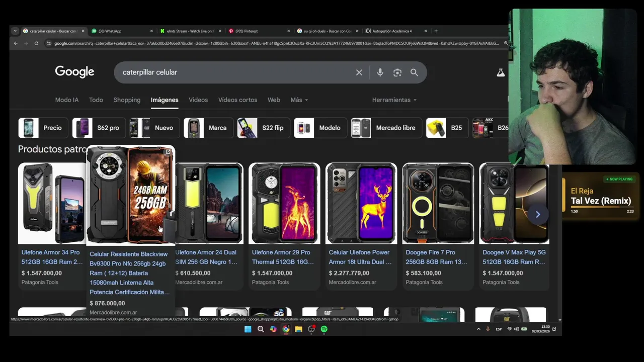Viewport: 644px width, 362px height.
Task: Click the $ 876.000,00 price text
Action: click(107, 303)
